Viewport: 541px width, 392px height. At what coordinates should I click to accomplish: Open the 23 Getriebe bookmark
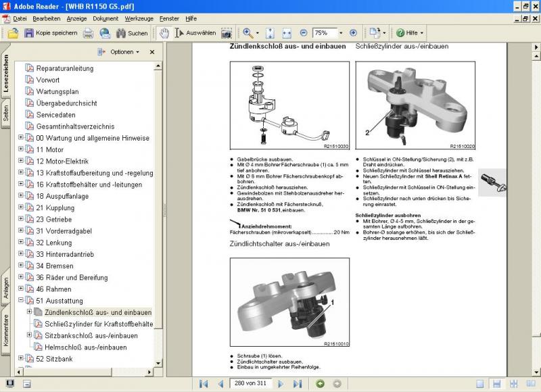tap(54, 220)
